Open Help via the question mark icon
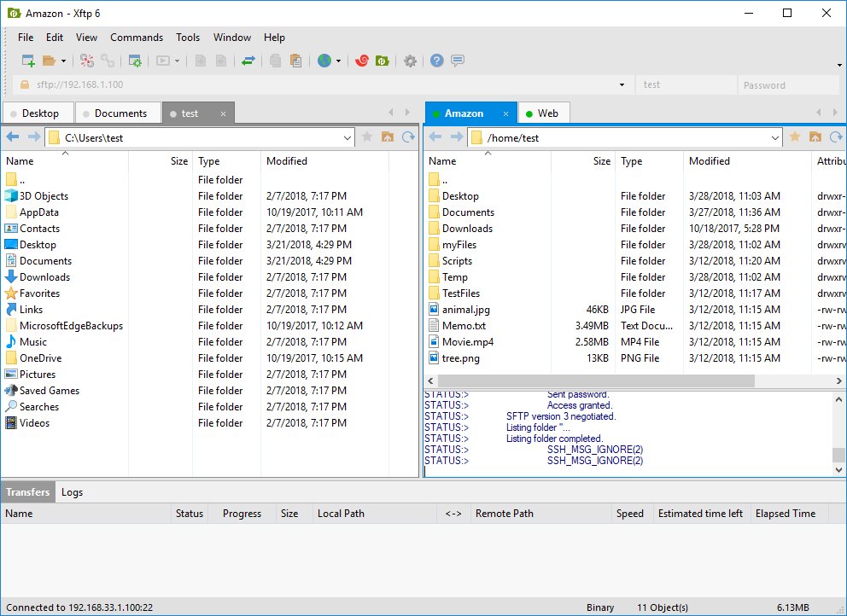 pyautogui.click(x=436, y=61)
